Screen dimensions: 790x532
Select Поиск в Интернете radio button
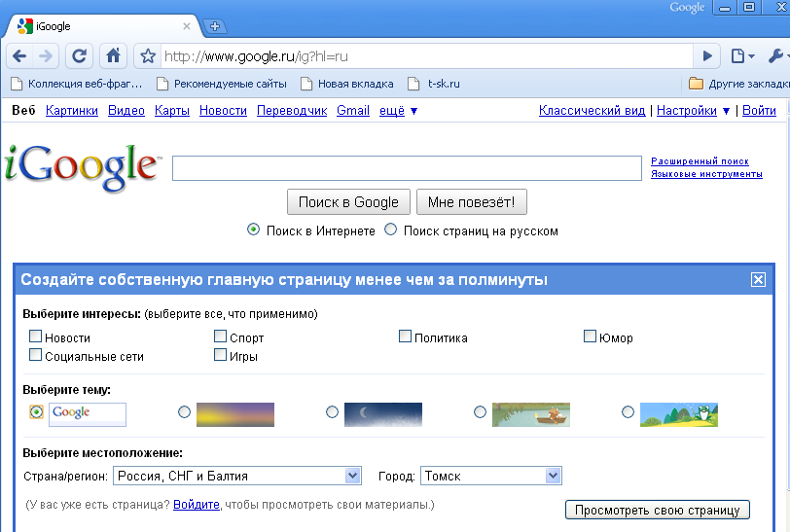253,230
